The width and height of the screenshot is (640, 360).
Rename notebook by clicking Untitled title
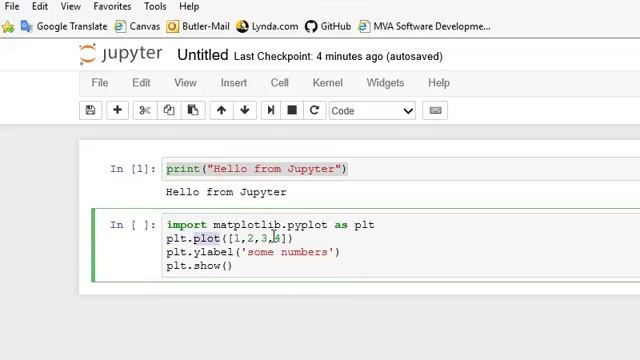(203, 55)
